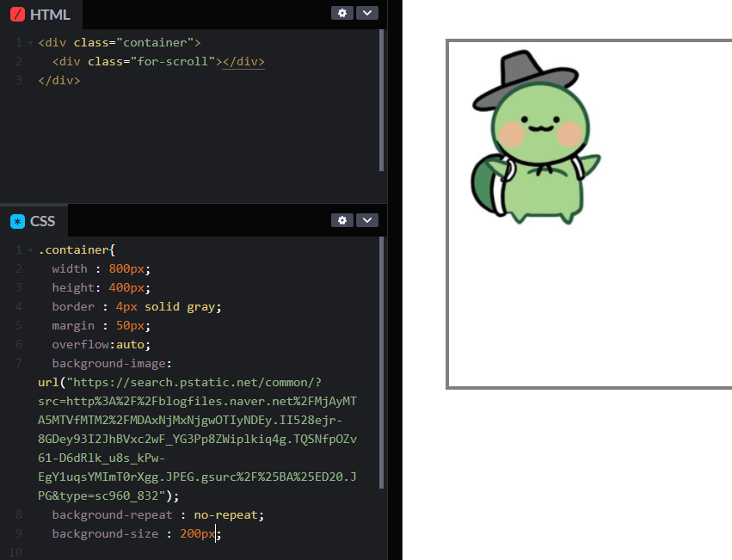
Task: Expand the HTML editor dropdown chevron
Action: point(367,13)
